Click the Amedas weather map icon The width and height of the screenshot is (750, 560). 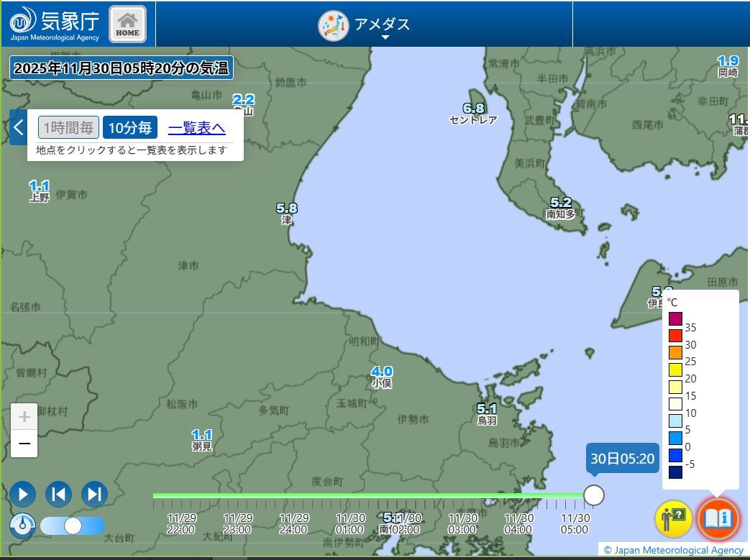(333, 26)
